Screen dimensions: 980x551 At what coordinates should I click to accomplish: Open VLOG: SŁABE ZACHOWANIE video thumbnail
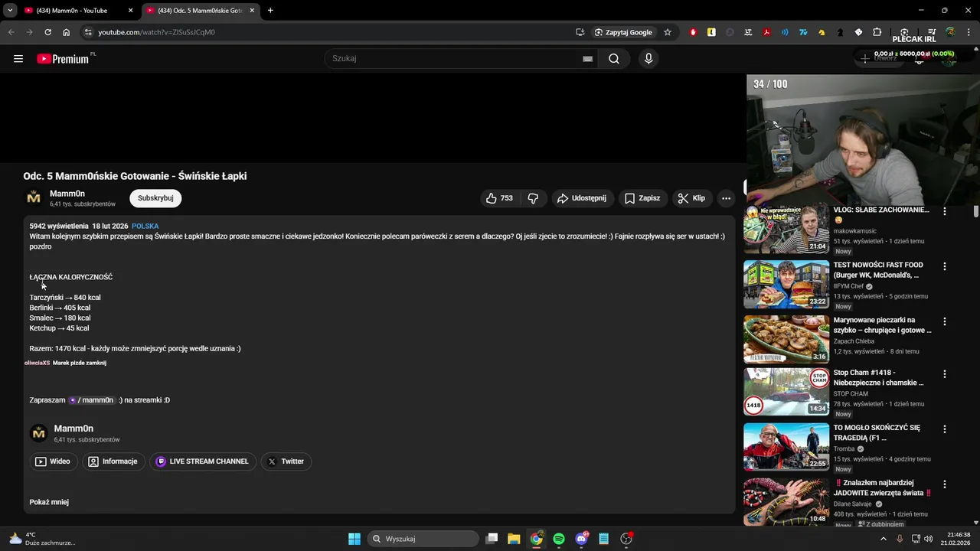(786, 228)
